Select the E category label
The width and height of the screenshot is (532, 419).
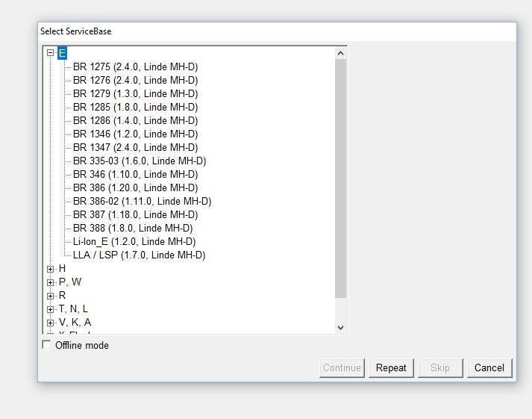pos(62,53)
